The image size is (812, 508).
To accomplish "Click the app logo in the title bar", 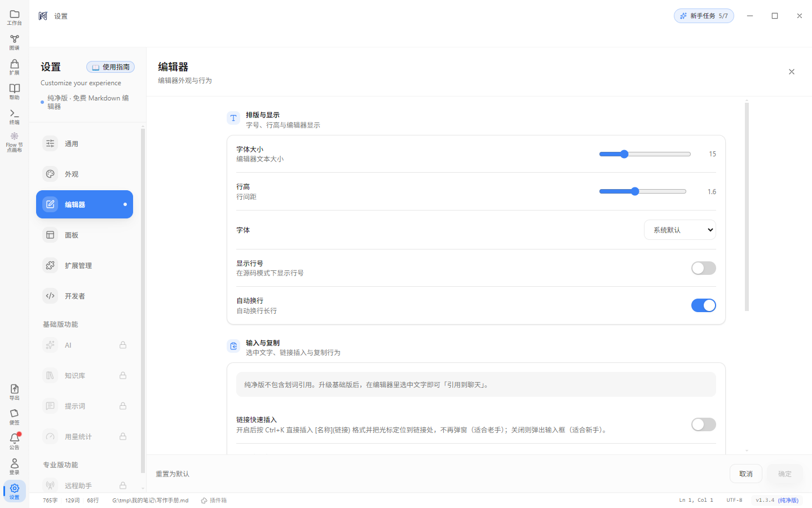I will click(43, 16).
